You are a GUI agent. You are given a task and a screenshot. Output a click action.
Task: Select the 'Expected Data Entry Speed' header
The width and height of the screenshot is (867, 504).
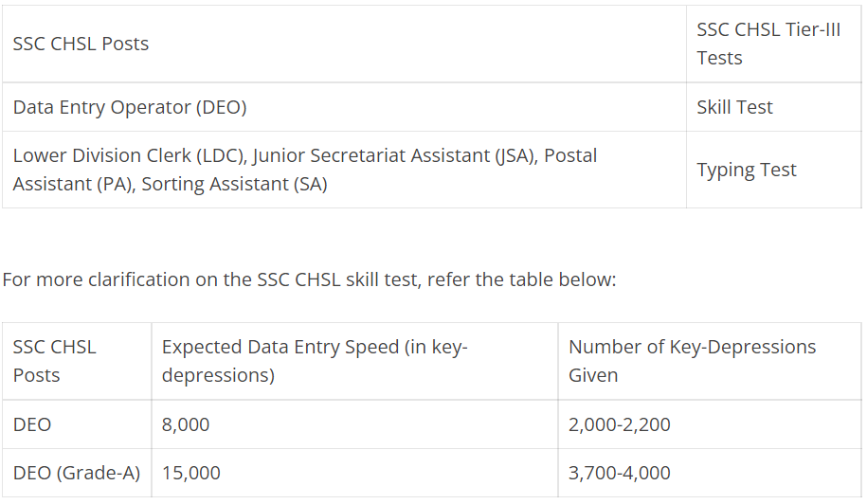[315, 361]
